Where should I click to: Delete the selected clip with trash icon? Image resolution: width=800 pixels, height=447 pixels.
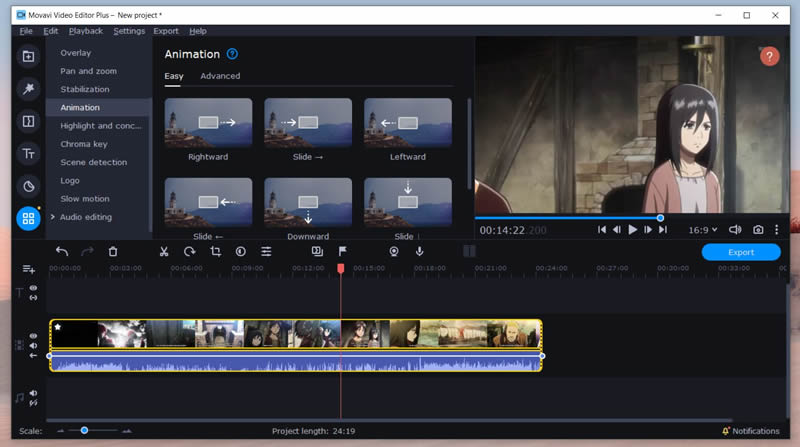tap(113, 251)
